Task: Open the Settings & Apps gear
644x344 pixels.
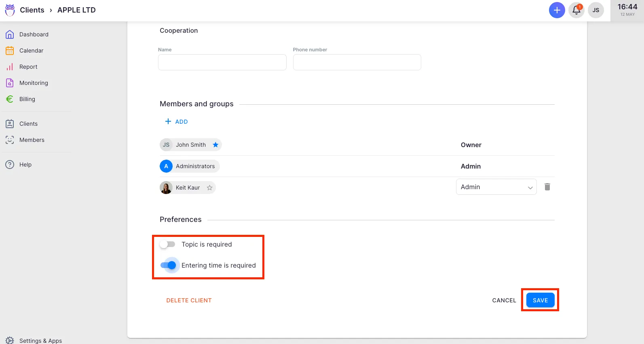Action: (10, 340)
